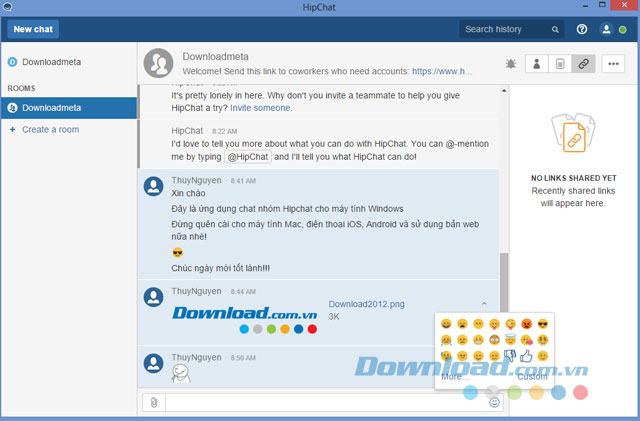
Task: Click the Search history field
Action: [x=511, y=29]
